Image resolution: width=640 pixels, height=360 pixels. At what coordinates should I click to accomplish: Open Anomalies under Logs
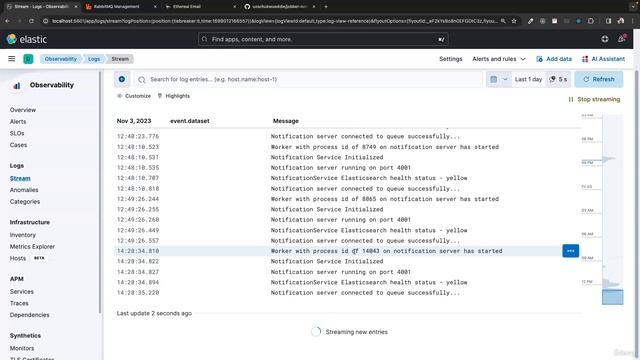(x=24, y=190)
